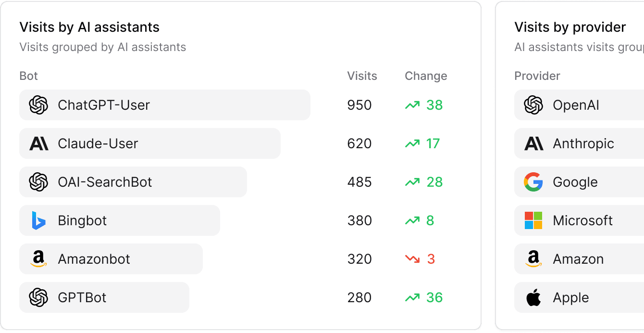Click the Visits column header
Viewport: 644px width, 333px height.
[x=362, y=76]
